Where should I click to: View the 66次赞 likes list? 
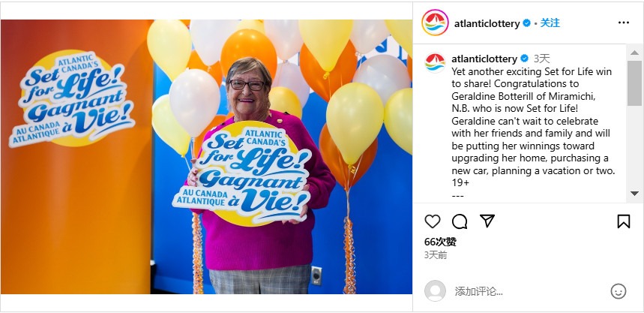440,242
